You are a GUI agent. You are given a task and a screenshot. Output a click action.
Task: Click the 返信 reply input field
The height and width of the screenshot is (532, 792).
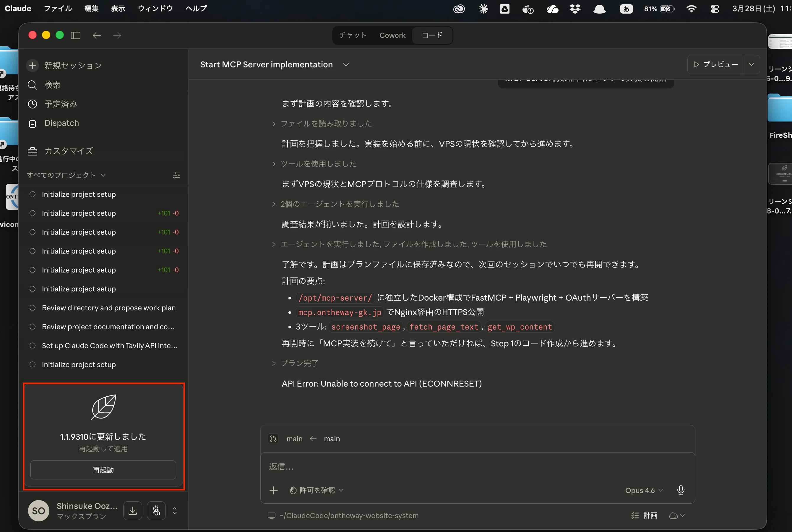point(478,467)
